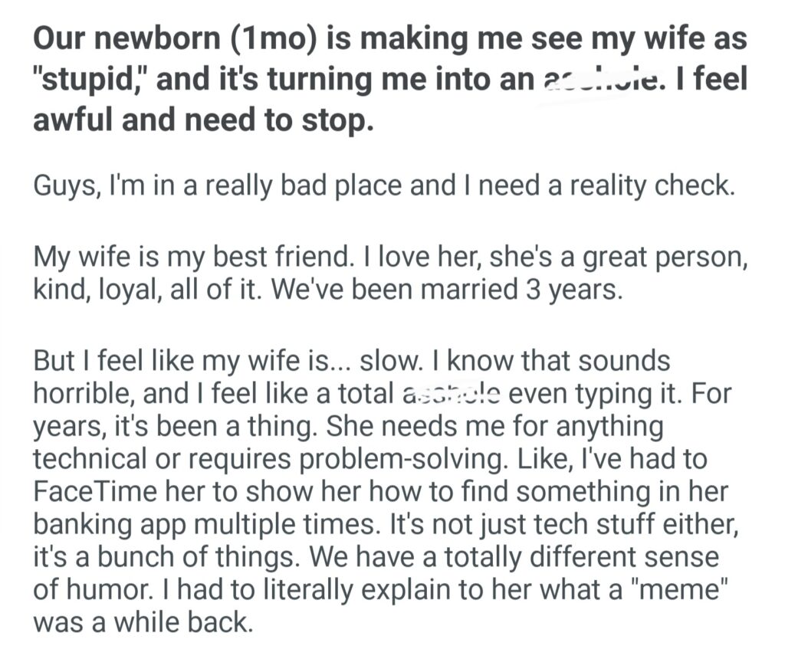The height and width of the screenshot is (672, 785).
Task: Click the final words "was a while back"
Action: tap(143, 621)
